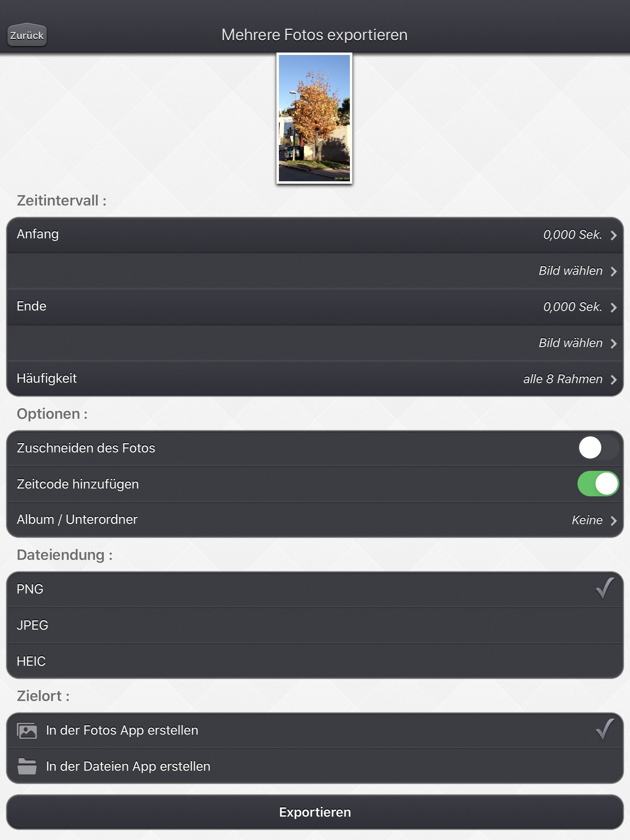
Task: Go back with the Zurück button
Action: click(27, 35)
